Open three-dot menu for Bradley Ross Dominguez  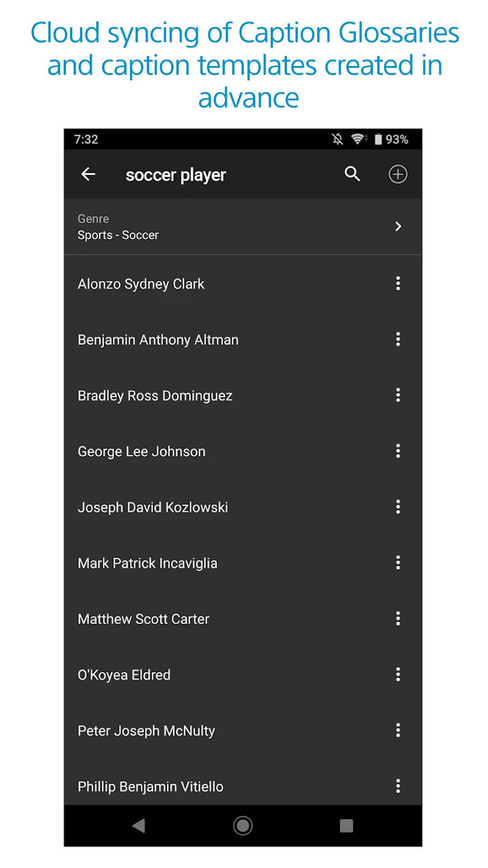pos(398,395)
